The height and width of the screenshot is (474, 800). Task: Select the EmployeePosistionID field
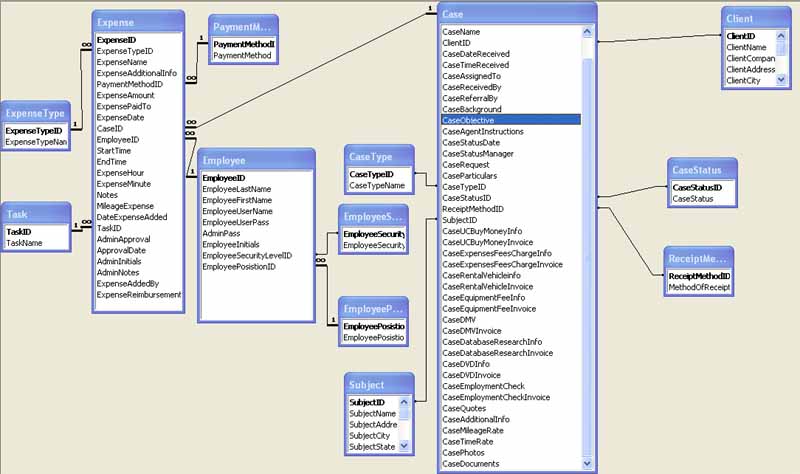tap(239, 267)
